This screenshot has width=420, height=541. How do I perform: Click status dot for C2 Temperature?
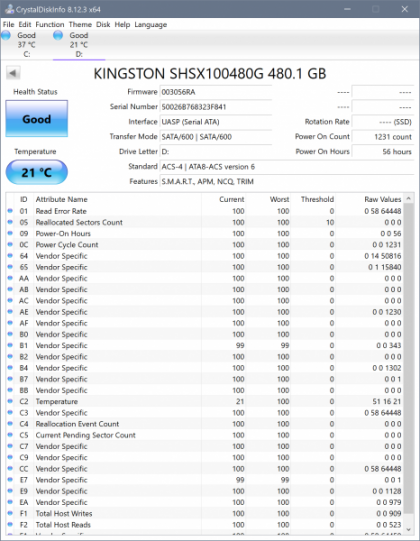tap(10, 401)
